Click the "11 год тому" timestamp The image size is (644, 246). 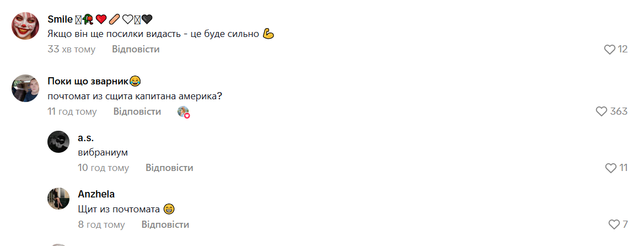72,111
